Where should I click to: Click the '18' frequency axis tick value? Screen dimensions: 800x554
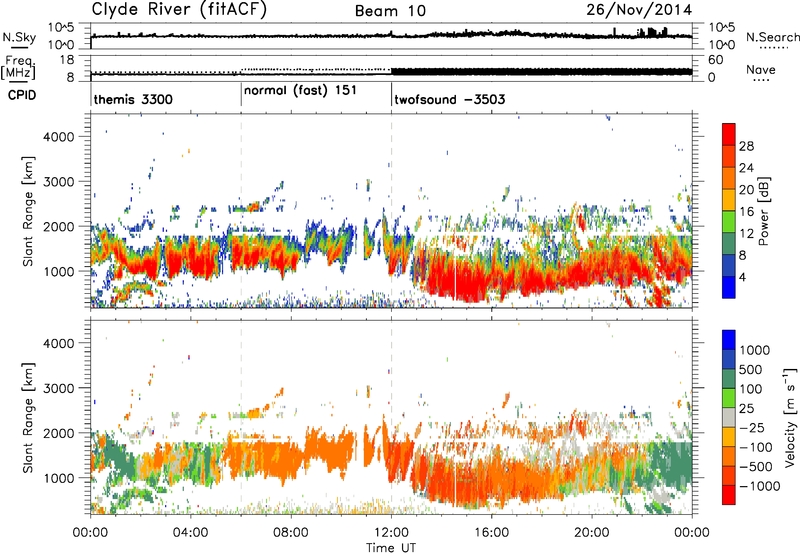point(67,60)
